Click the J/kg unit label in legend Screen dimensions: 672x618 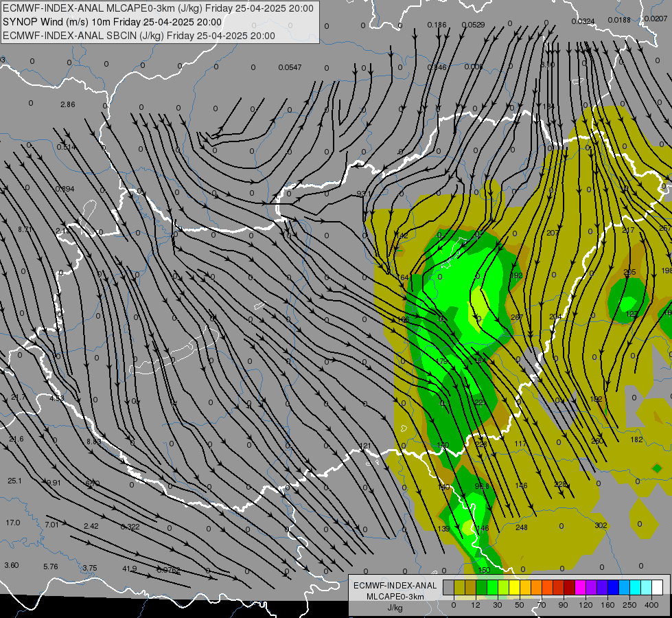click(395, 608)
